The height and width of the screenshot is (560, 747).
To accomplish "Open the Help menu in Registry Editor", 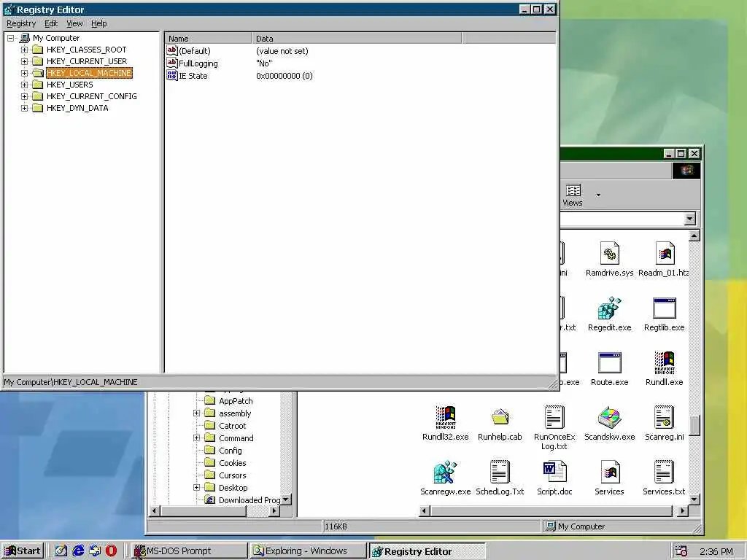I will tap(98, 23).
